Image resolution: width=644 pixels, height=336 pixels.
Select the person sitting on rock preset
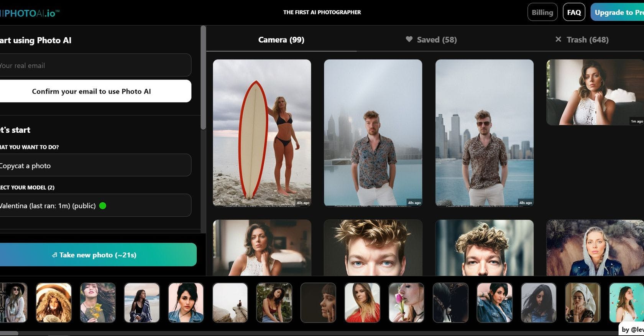click(230, 303)
